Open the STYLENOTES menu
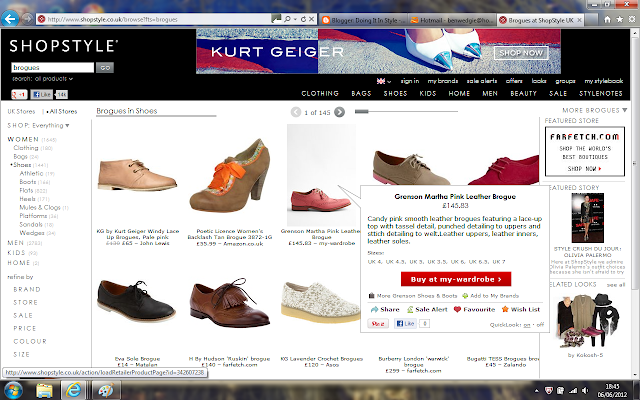Screen dimensions: 640x400 coord(601,93)
